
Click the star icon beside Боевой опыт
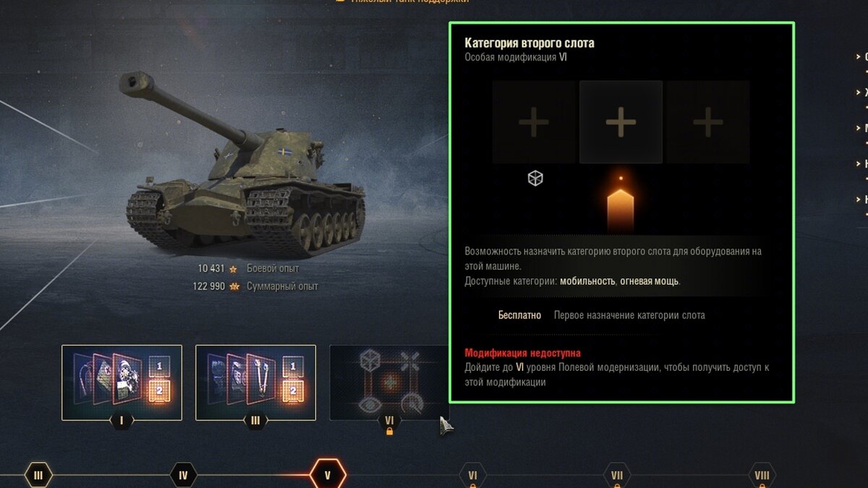coord(233,269)
